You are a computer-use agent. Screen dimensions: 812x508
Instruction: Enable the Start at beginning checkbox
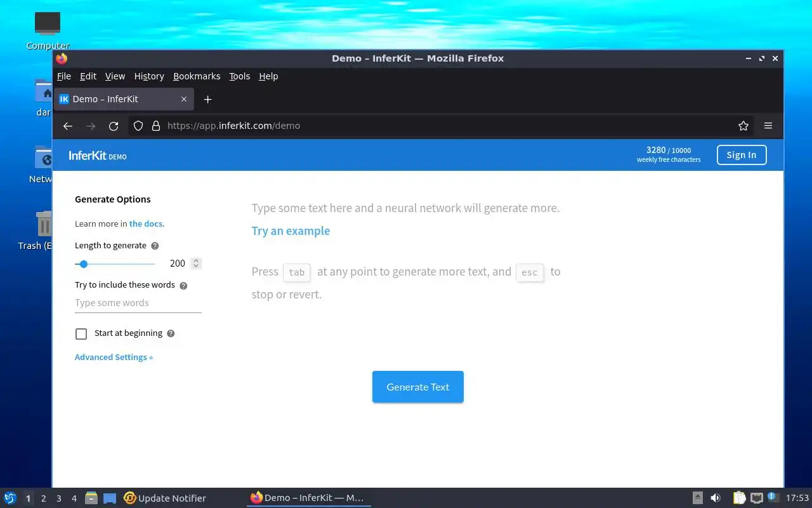click(81, 334)
